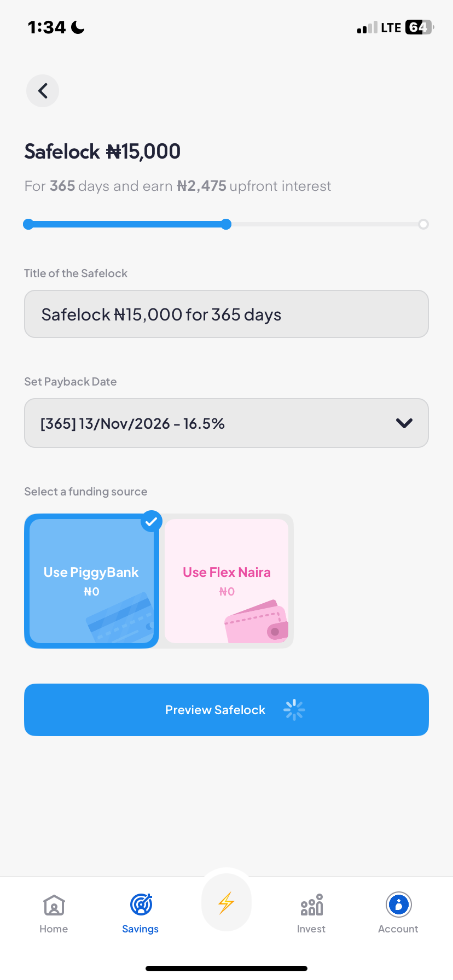Adjust the Safelock amount slider
Viewport: 453px width, 980px height.
226,224
